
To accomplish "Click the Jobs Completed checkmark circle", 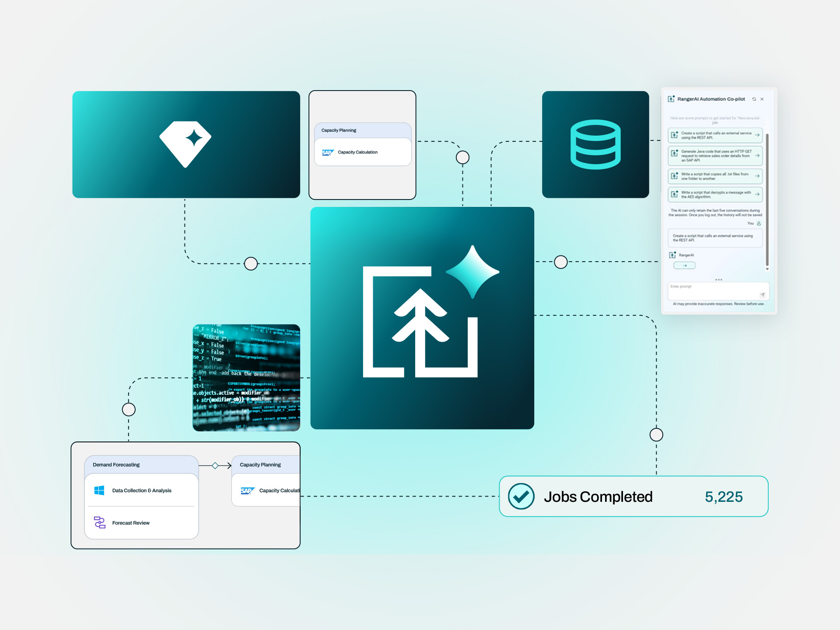I will (x=521, y=496).
